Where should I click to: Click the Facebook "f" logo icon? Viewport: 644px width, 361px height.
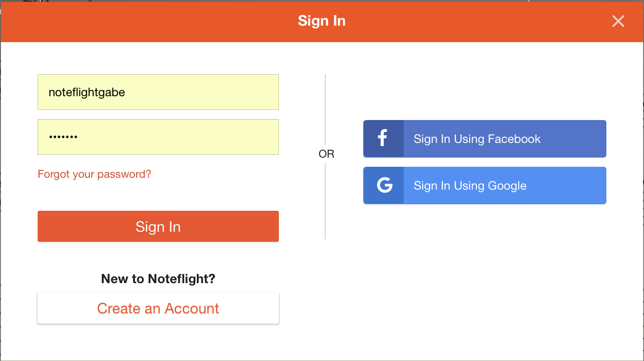pyautogui.click(x=383, y=138)
